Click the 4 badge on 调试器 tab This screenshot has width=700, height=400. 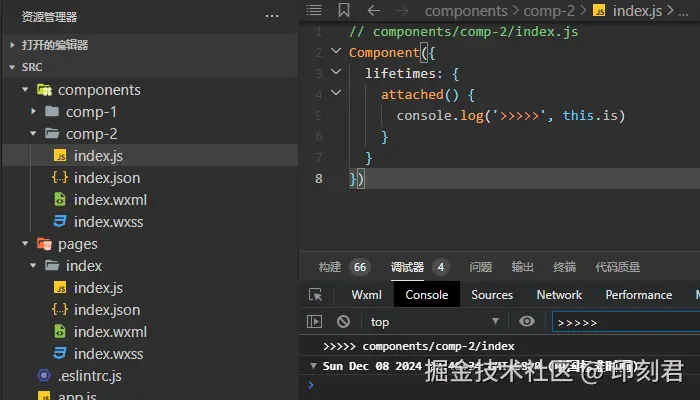pyautogui.click(x=441, y=267)
